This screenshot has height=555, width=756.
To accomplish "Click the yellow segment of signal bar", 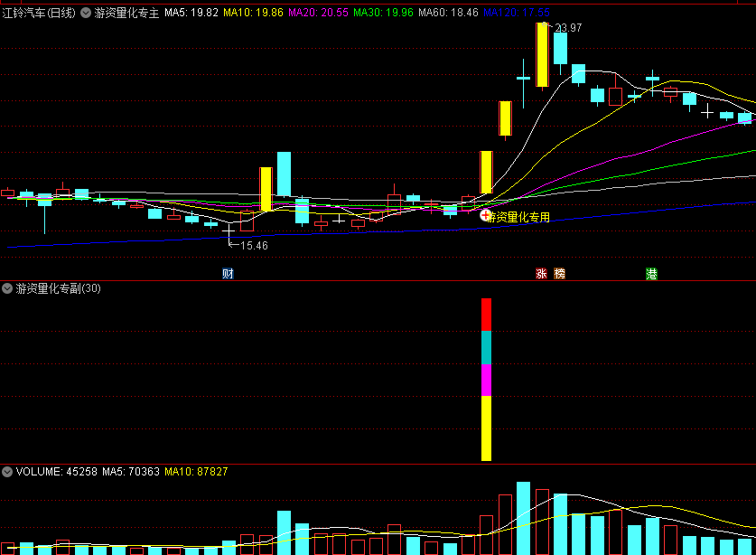I will point(487,428).
